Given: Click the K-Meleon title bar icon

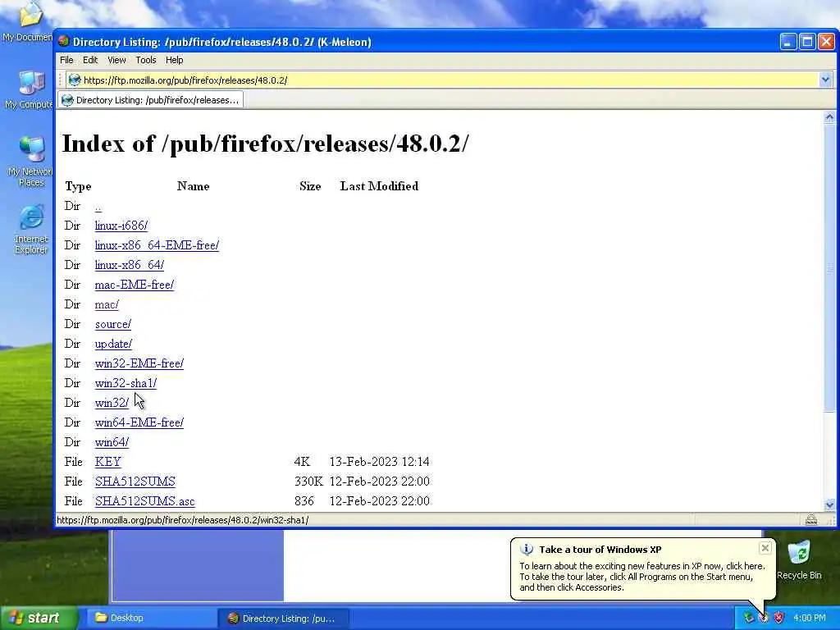Looking at the screenshot, I should pyautogui.click(x=64, y=41).
